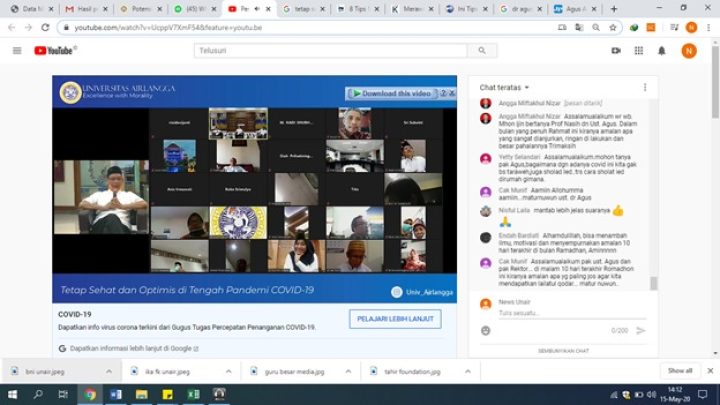This screenshot has height=405, width=720.
Task: Open the YouTube hamburger guide menu
Action: pos(17,51)
